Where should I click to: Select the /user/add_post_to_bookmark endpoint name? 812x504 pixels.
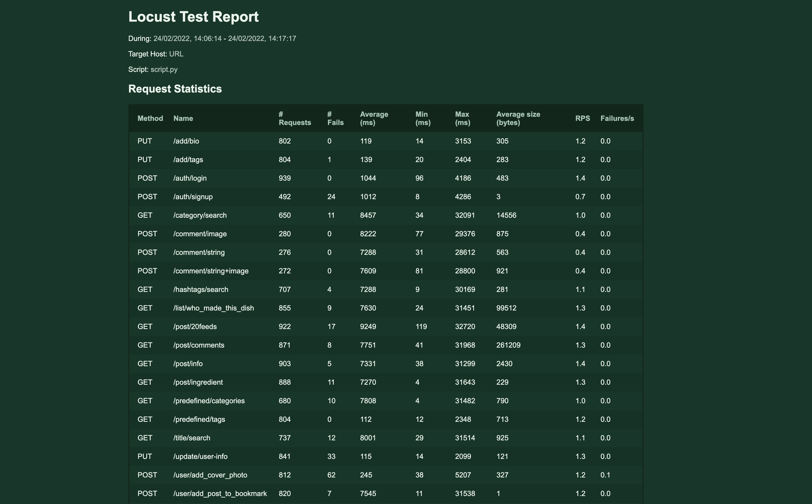pos(220,494)
